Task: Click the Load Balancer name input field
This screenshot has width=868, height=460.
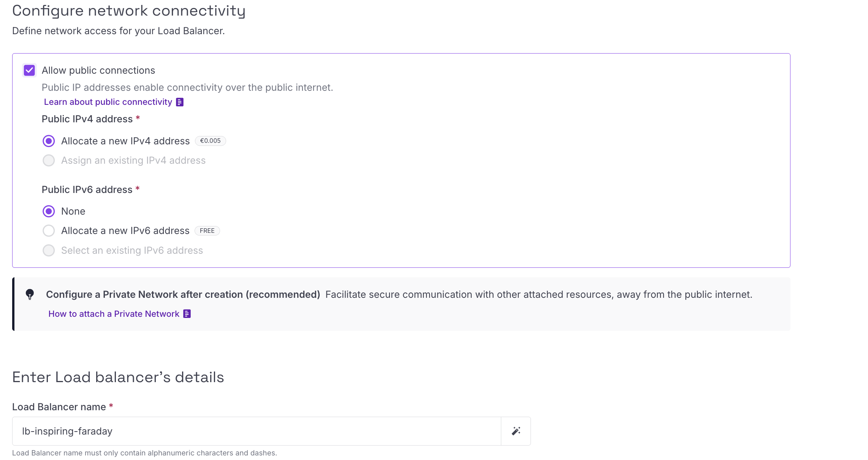Action: coord(257,431)
